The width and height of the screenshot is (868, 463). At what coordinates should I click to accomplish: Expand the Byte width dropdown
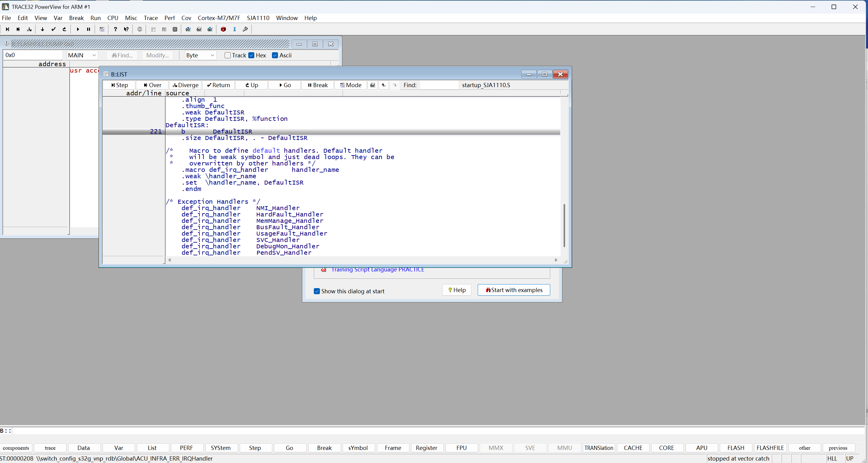coord(201,55)
